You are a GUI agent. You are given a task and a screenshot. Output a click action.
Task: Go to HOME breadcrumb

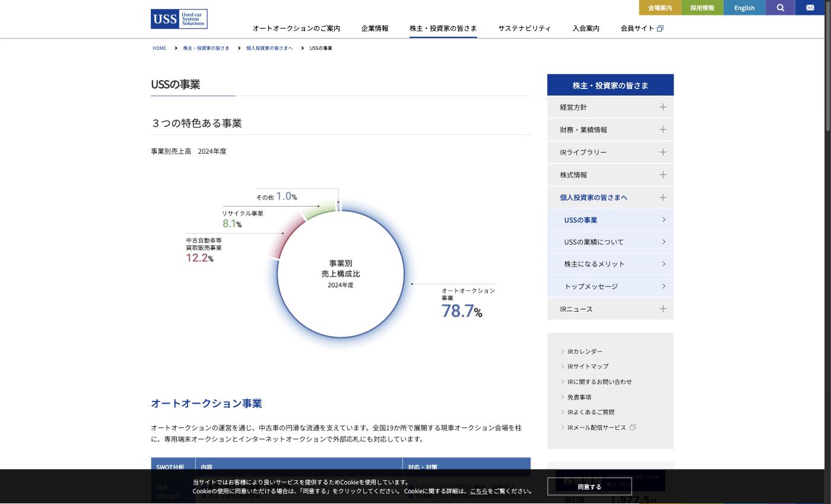coord(159,48)
